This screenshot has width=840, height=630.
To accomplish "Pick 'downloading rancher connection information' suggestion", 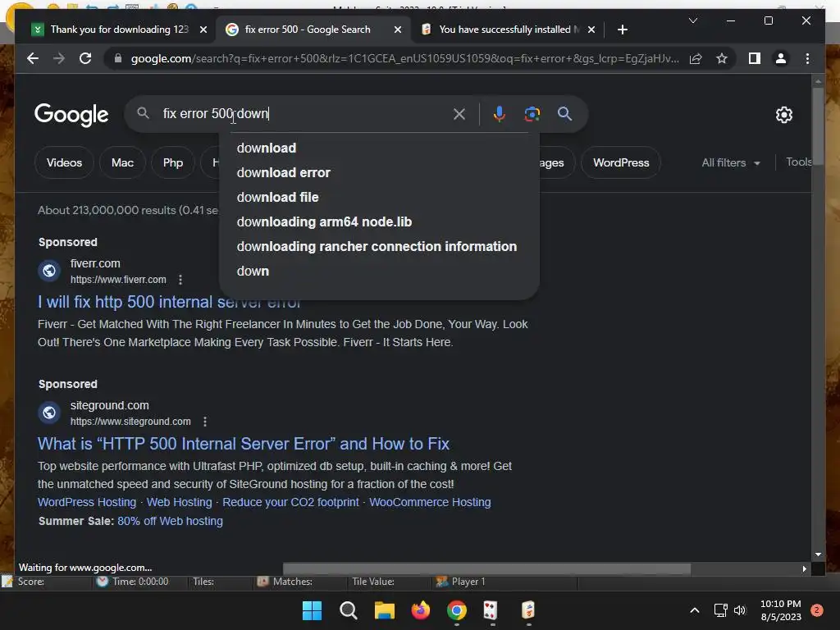I will [377, 246].
